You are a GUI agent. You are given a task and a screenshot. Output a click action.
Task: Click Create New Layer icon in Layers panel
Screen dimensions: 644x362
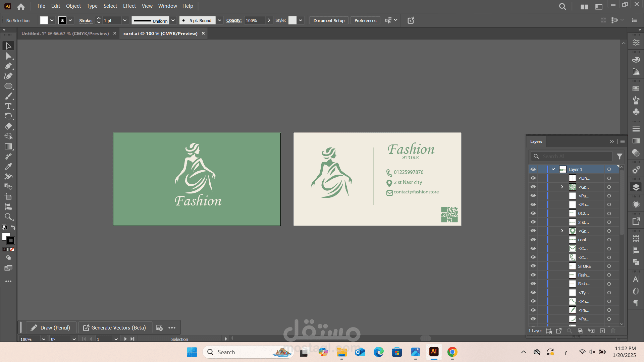click(x=602, y=331)
